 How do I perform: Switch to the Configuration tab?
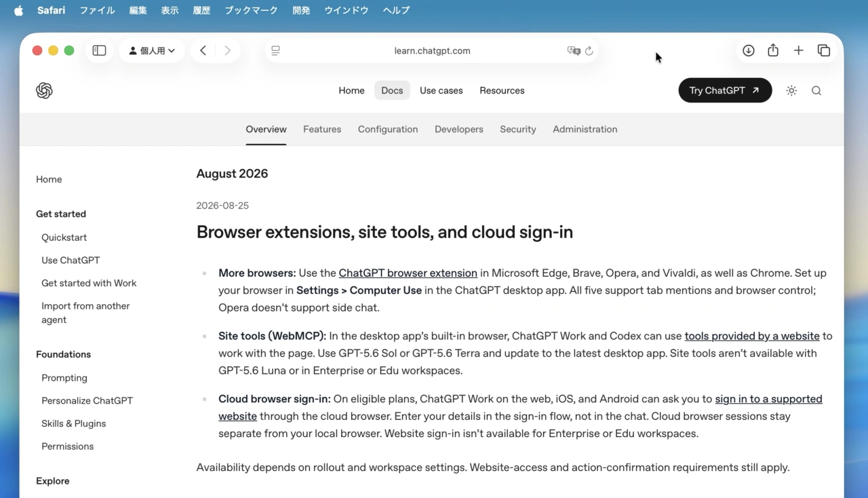tap(388, 129)
